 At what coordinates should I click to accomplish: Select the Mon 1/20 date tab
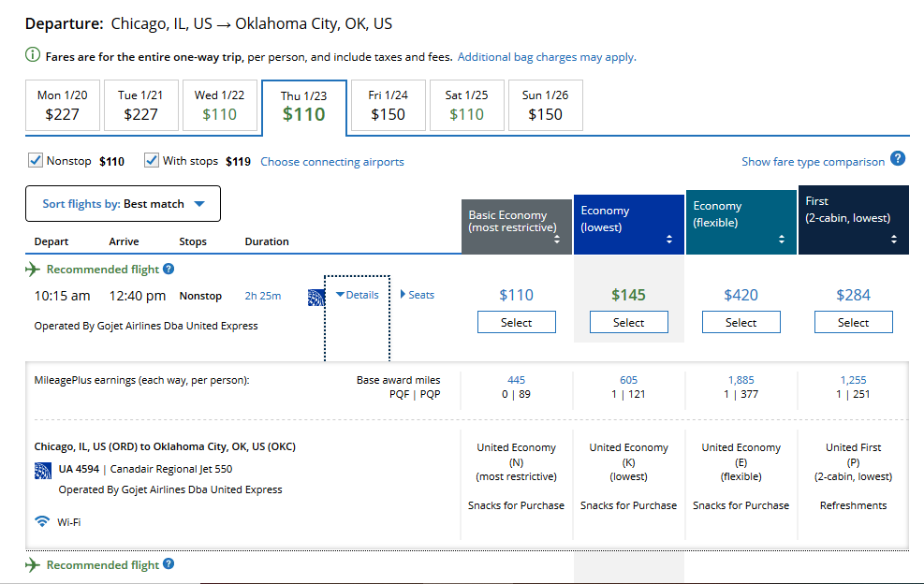tap(63, 105)
